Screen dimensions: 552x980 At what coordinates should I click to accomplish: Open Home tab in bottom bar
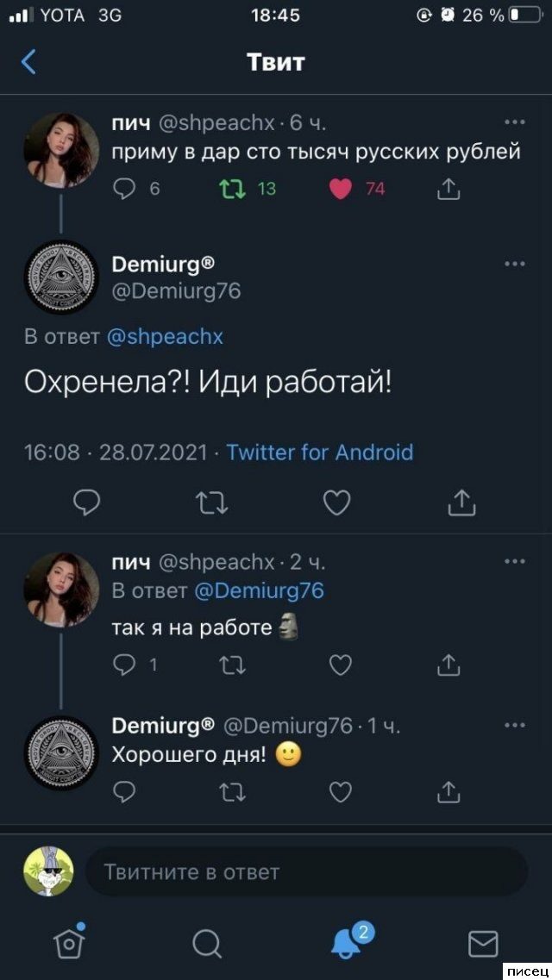pyautogui.click(x=69, y=942)
